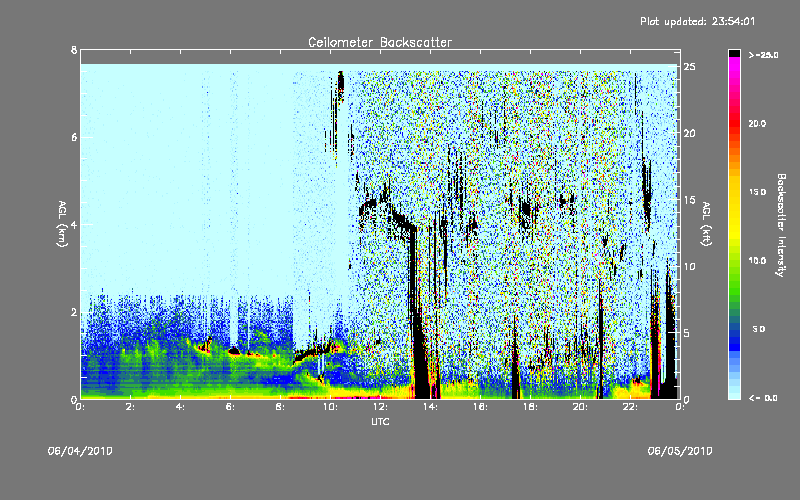Click the '5' kft tick on right axis
This screenshot has height=500, width=800.
tap(687, 333)
